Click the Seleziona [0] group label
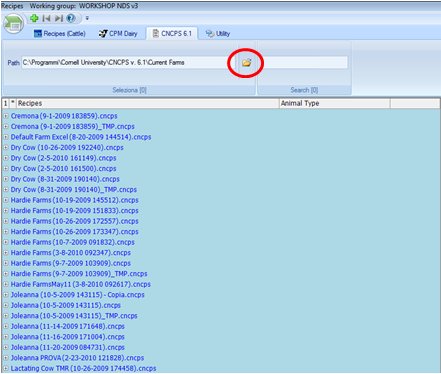 click(129, 90)
